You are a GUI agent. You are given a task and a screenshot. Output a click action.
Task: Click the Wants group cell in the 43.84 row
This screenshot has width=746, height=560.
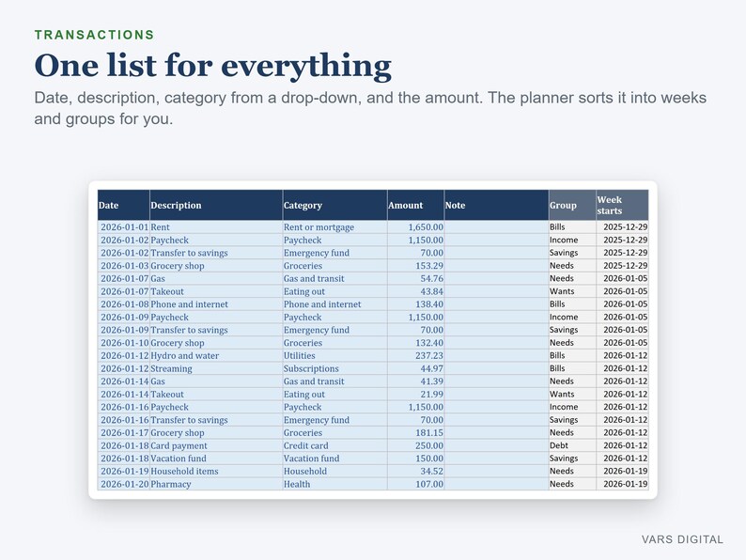pyautogui.click(x=572, y=291)
